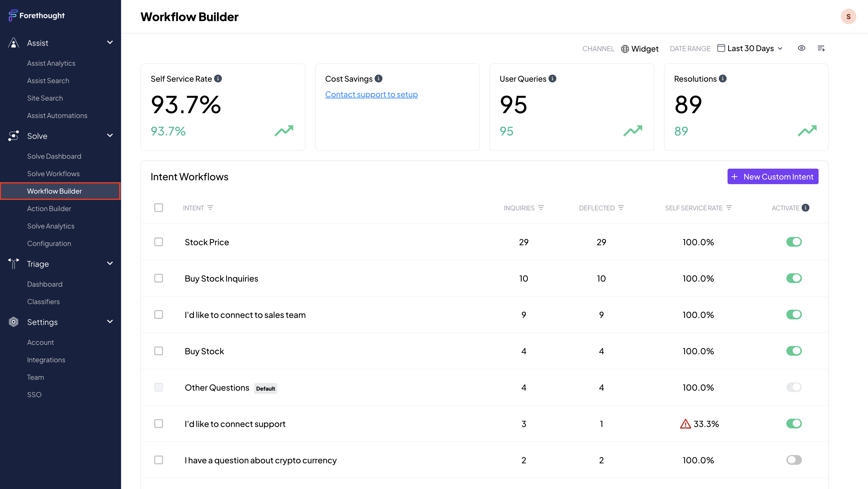This screenshot has width=868, height=489.
Task: Click the Activate column info icon
Action: (806, 208)
